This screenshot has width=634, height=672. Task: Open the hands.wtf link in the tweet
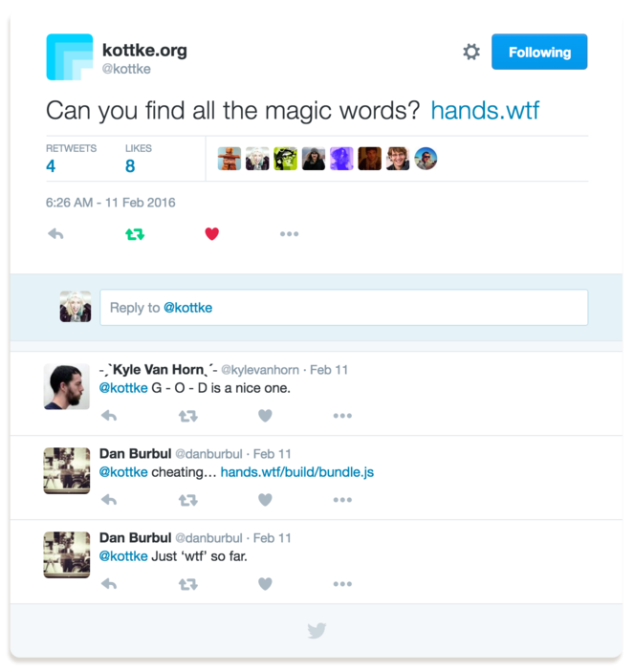coord(485,110)
